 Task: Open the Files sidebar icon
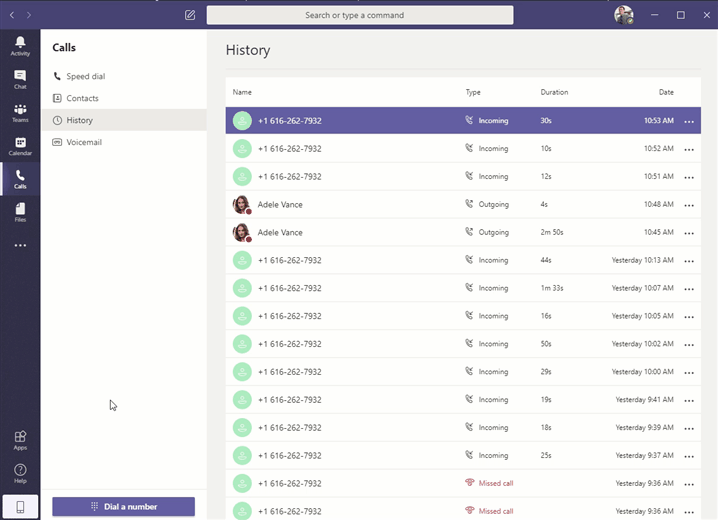tap(20, 213)
